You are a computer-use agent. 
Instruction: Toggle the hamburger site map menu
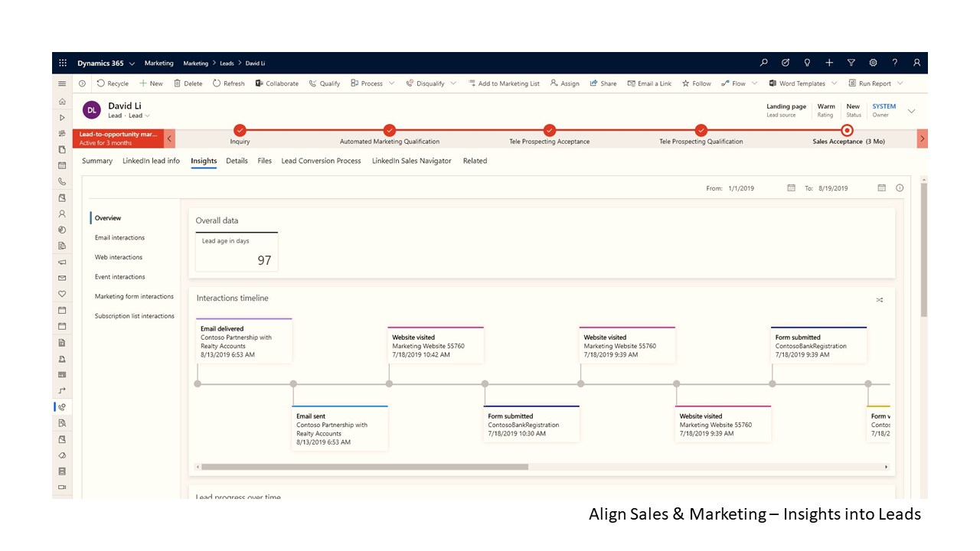click(x=62, y=83)
